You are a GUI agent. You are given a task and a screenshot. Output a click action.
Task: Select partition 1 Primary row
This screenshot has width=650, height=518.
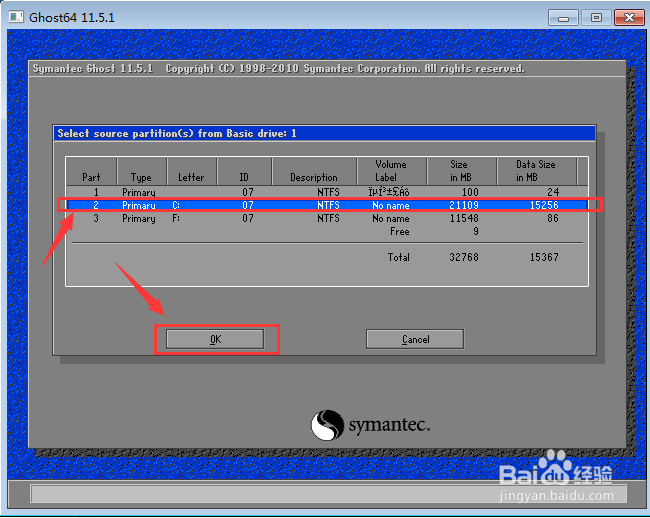(x=327, y=192)
